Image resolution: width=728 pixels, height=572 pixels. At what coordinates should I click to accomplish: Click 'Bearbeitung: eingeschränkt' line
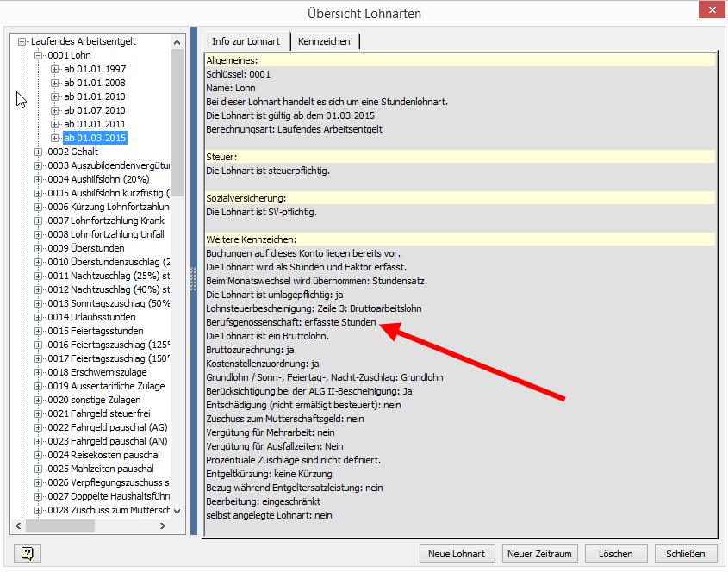264,501
